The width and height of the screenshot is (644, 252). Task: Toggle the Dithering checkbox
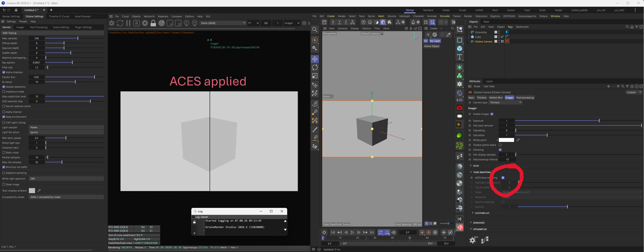[500, 150]
